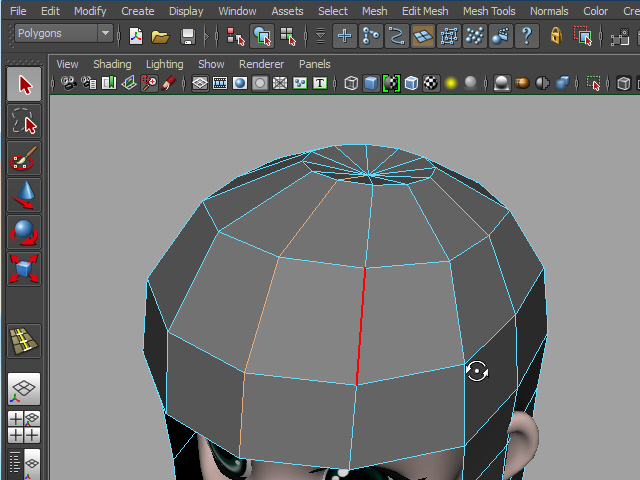Screen dimensions: 640x480
Task: Open the Edit Mesh menu
Action: click(424, 11)
